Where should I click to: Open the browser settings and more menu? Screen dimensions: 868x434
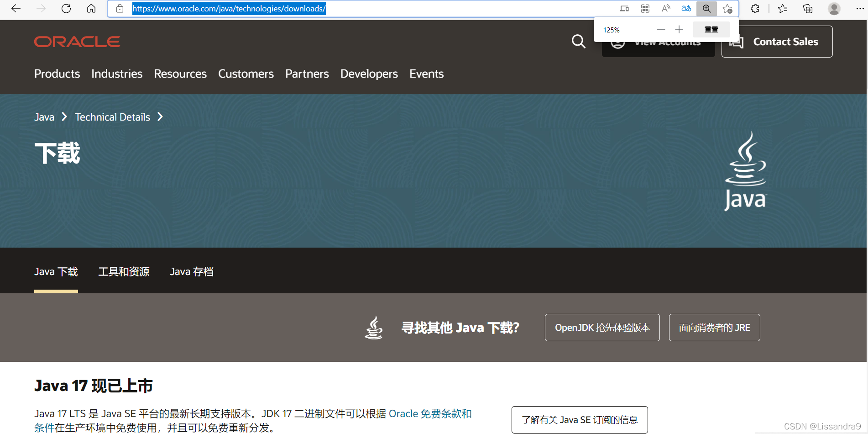coord(860,9)
